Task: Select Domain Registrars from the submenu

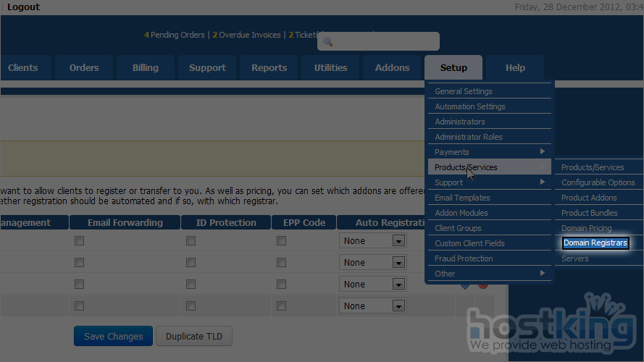Action: (x=595, y=243)
